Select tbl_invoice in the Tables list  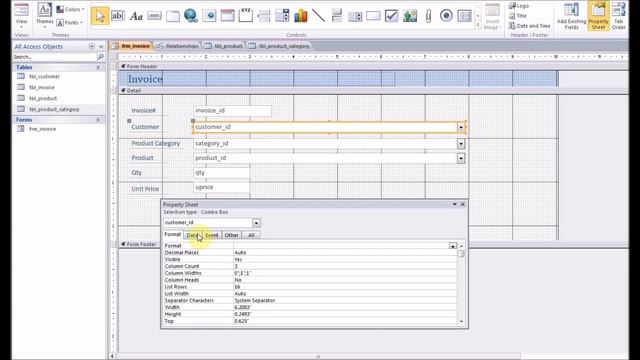pyautogui.click(x=42, y=87)
